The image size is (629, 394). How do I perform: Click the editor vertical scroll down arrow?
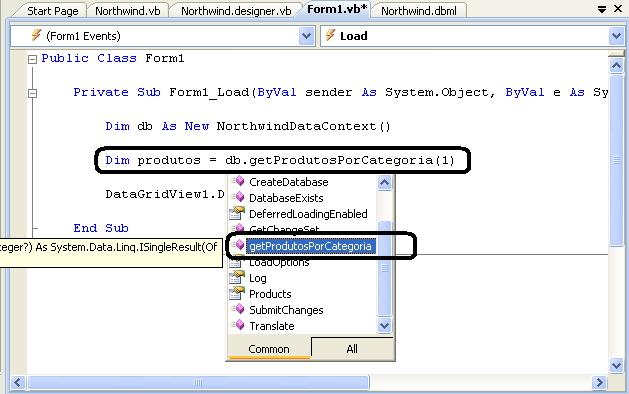617,366
